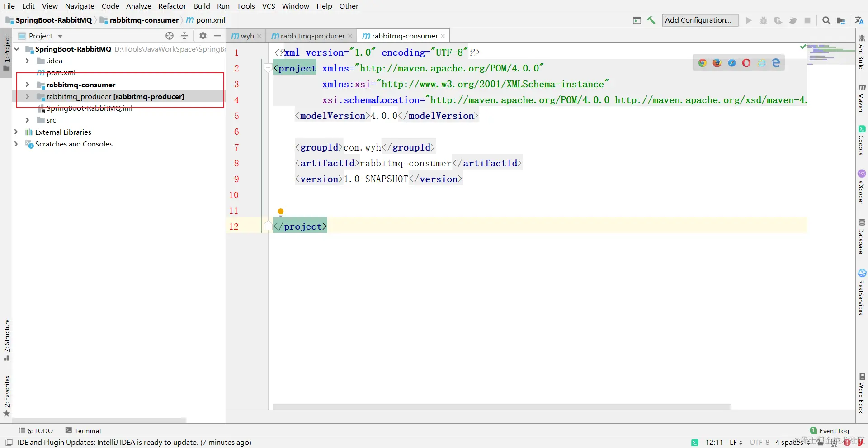
Task: Fold the project tag on line 2
Action: tap(268, 68)
